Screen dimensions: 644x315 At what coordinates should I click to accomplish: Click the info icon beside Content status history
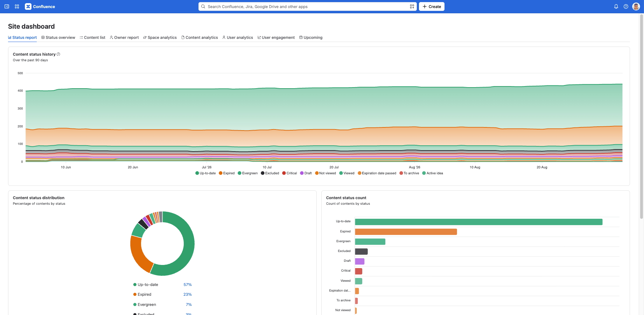tap(58, 54)
